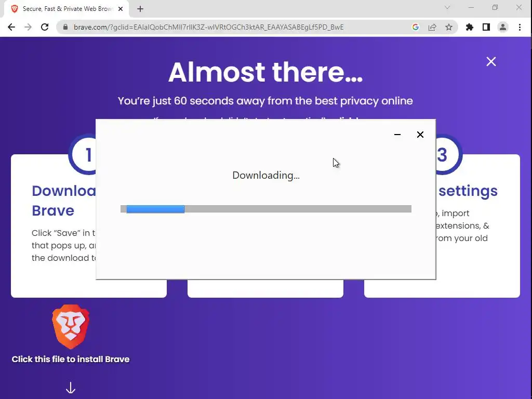Maximize the Chrome browser window
Image resolution: width=532 pixels, height=399 pixels.
[x=495, y=7]
